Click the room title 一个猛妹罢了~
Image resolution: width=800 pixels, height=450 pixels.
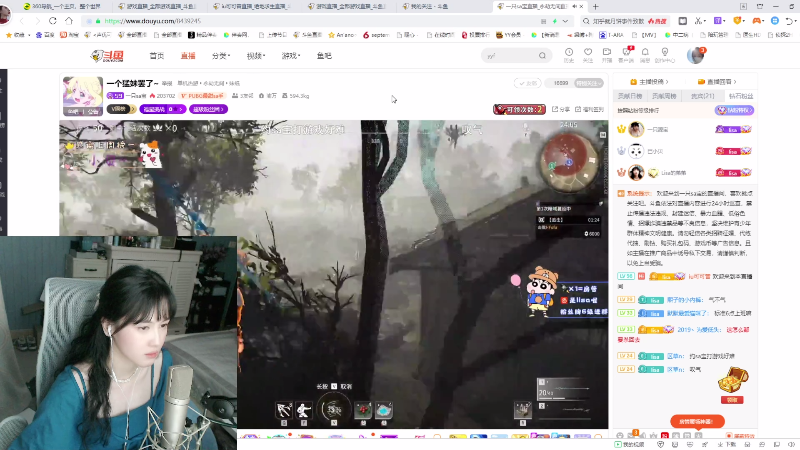pyautogui.click(x=133, y=83)
